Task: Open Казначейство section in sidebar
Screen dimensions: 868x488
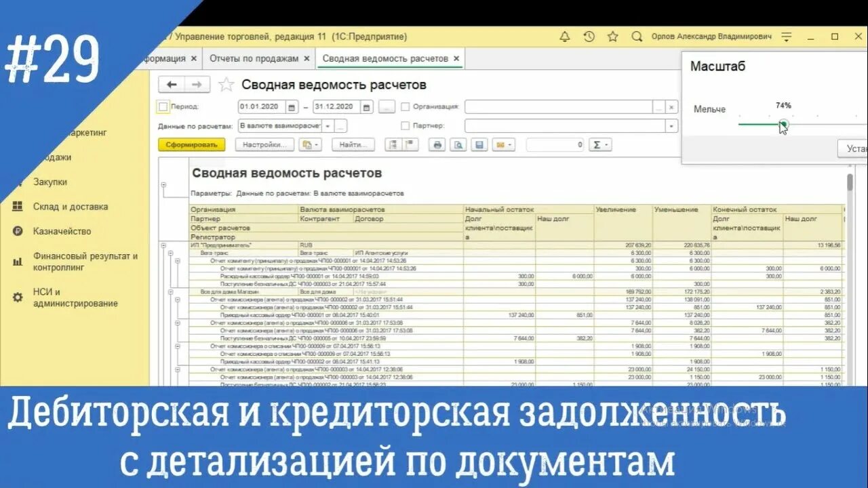Action: (62, 231)
